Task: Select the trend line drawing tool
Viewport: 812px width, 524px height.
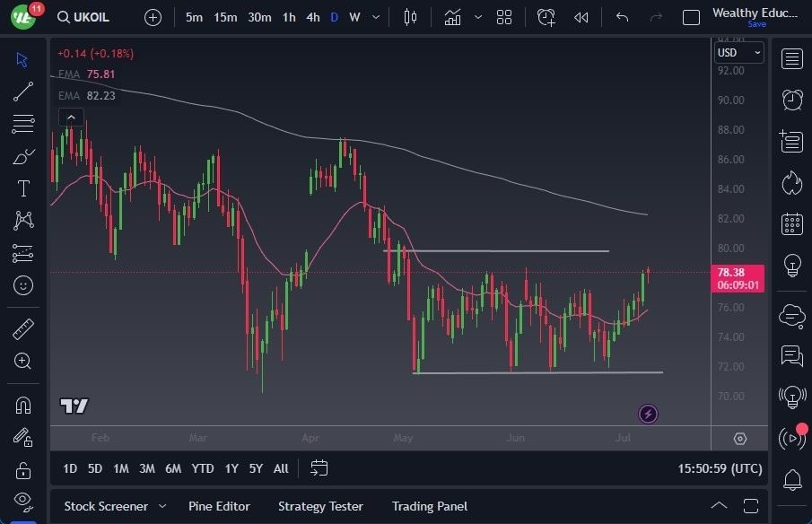Action: [23, 91]
